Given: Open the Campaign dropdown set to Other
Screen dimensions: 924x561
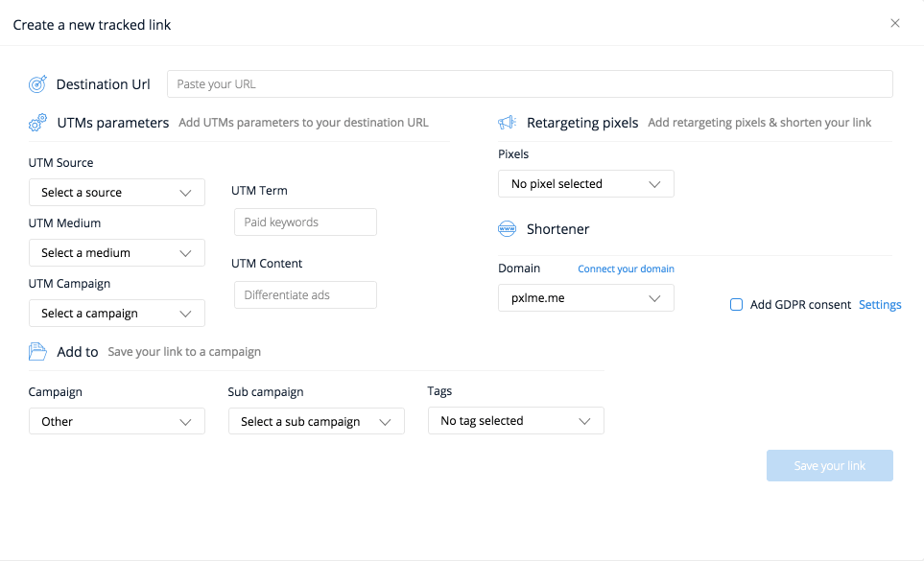Looking at the screenshot, I should (x=116, y=421).
